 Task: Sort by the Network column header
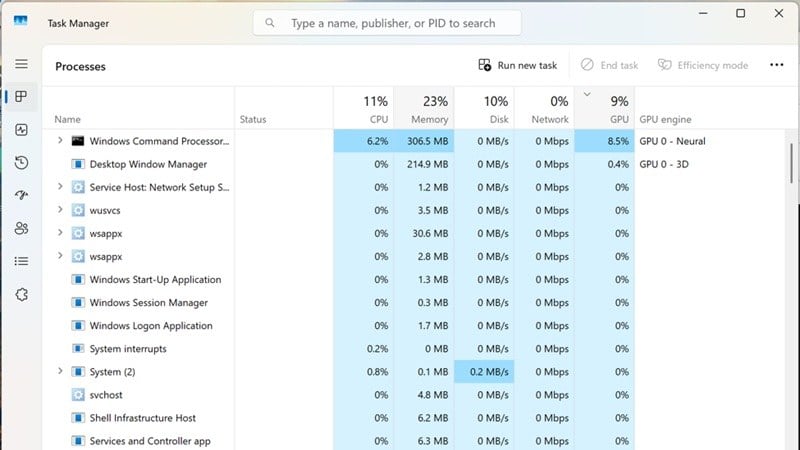pos(544,108)
